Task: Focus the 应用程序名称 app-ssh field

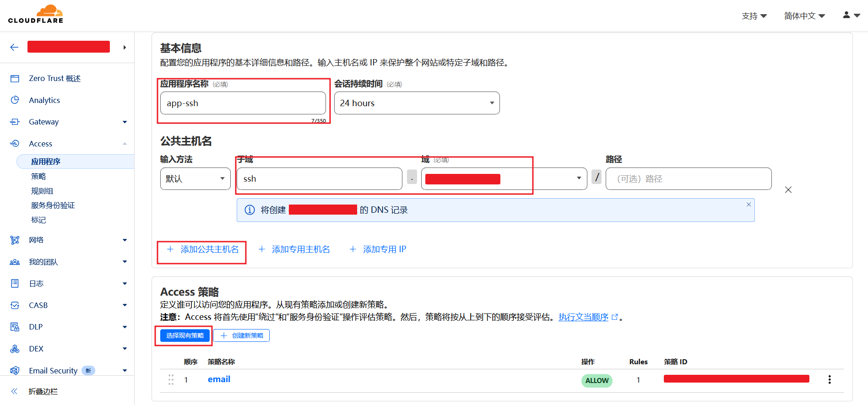Action: [243, 103]
